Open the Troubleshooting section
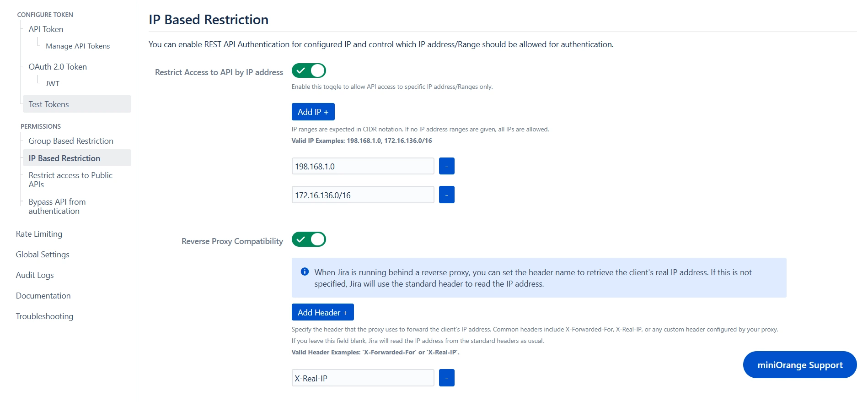Image resolution: width=868 pixels, height=402 pixels. point(44,316)
